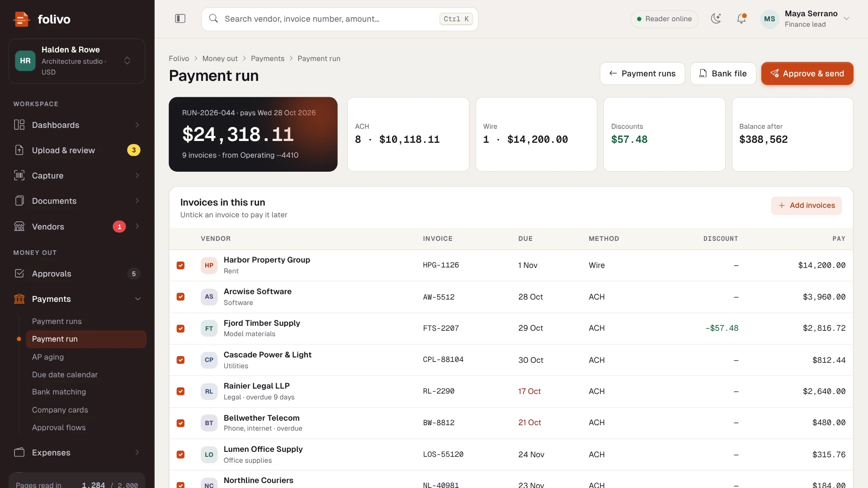Click the Upload & review icon

pyautogui.click(x=19, y=150)
